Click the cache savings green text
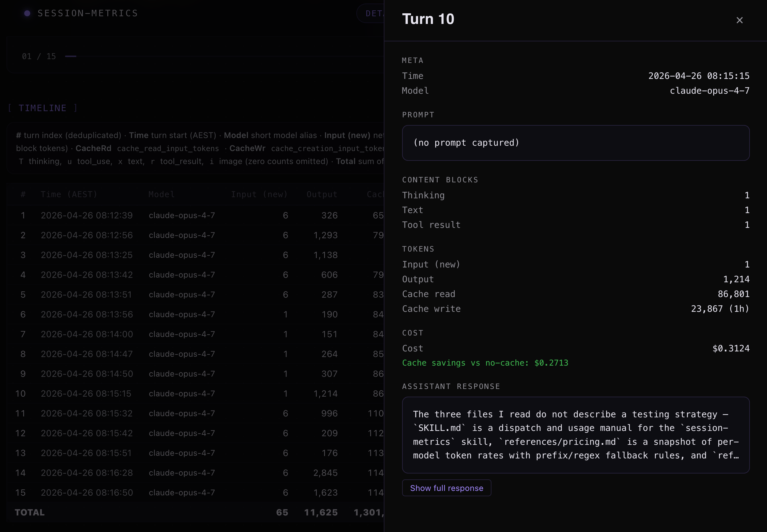This screenshot has width=767, height=532. pyautogui.click(x=485, y=363)
